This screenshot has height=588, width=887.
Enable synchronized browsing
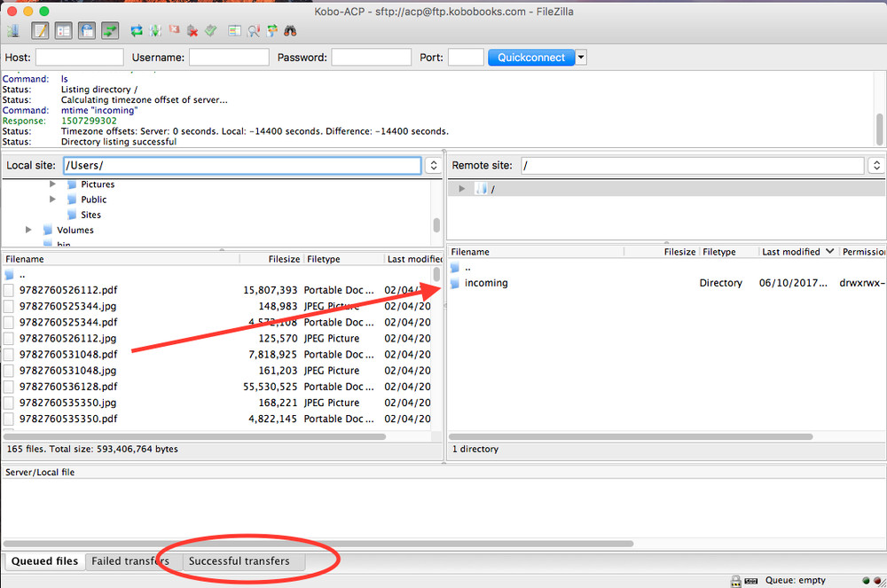[x=273, y=30]
